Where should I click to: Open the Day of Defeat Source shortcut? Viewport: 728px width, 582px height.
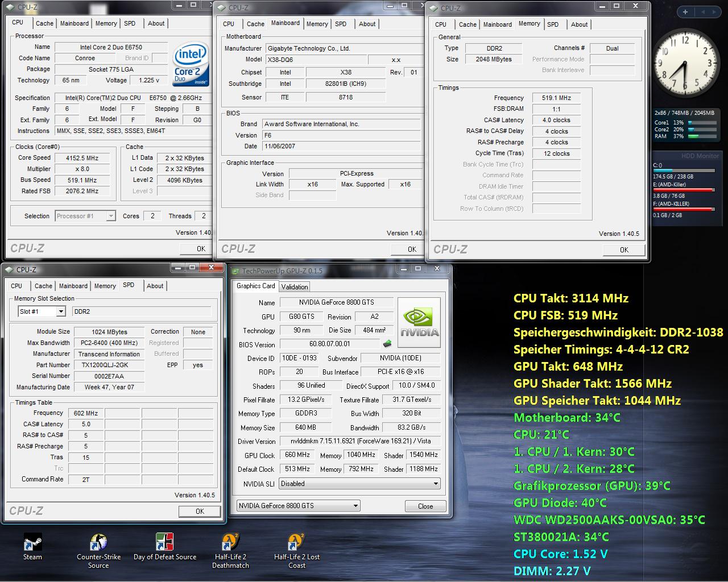(x=165, y=547)
